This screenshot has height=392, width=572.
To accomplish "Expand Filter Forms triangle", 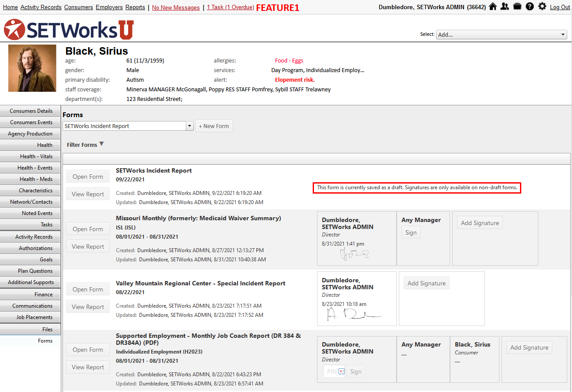I will tap(101, 144).
